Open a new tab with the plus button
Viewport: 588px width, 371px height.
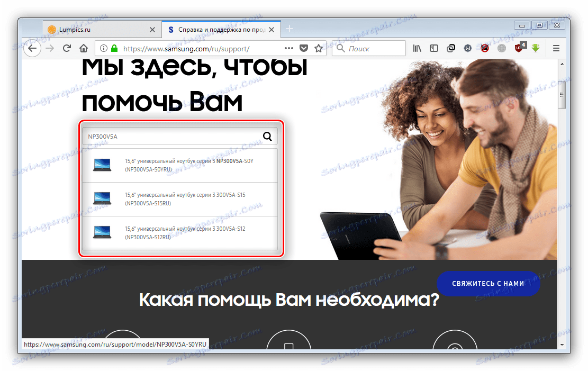[x=289, y=29]
